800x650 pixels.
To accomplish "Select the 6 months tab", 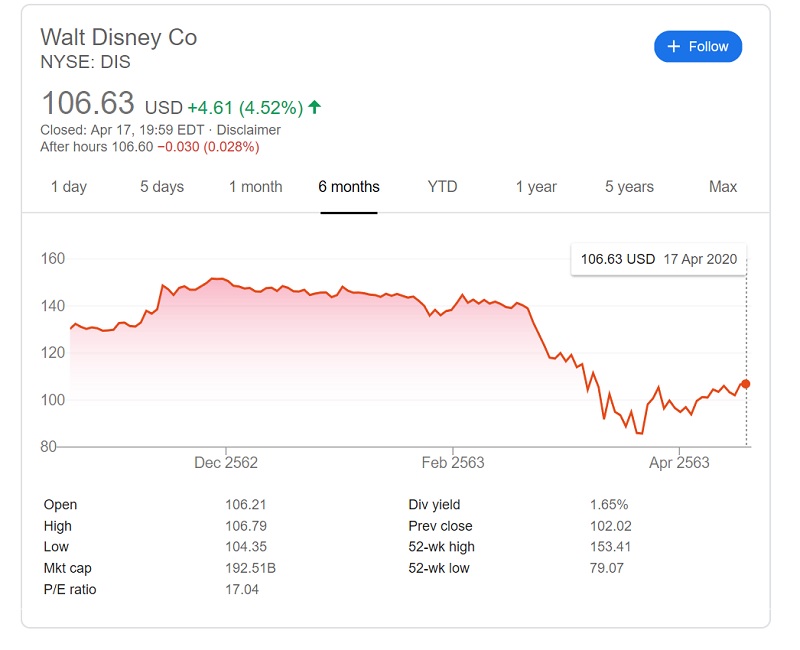I will pos(349,187).
